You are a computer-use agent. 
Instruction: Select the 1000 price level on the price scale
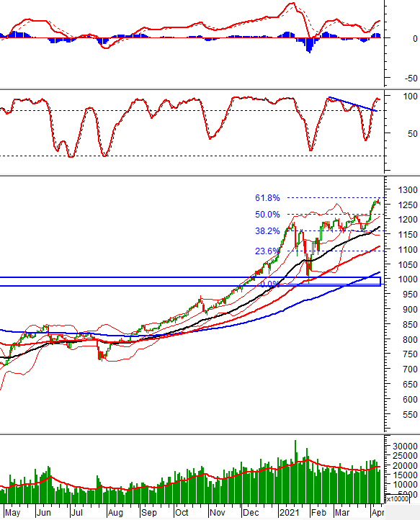(408, 279)
